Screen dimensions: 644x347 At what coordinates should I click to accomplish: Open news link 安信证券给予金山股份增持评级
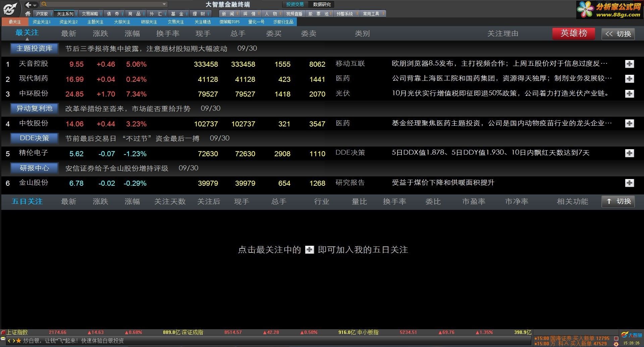point(117,168)
